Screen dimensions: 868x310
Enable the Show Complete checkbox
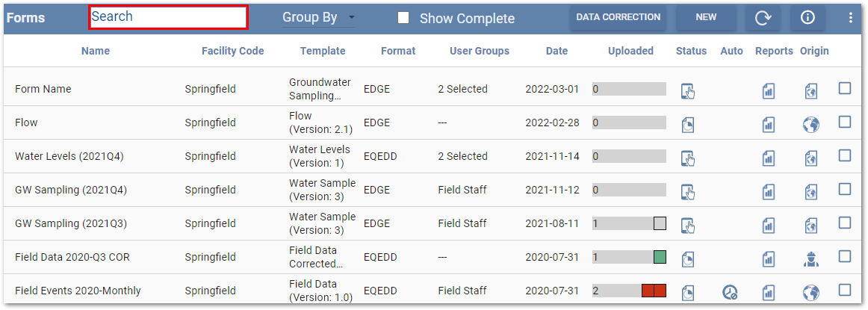(x=403, y=18)
